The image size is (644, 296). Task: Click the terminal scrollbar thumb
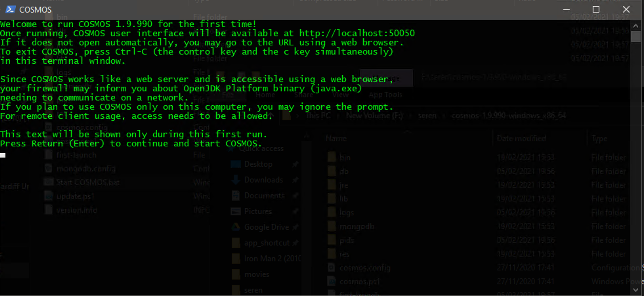(x=636, y=36)
